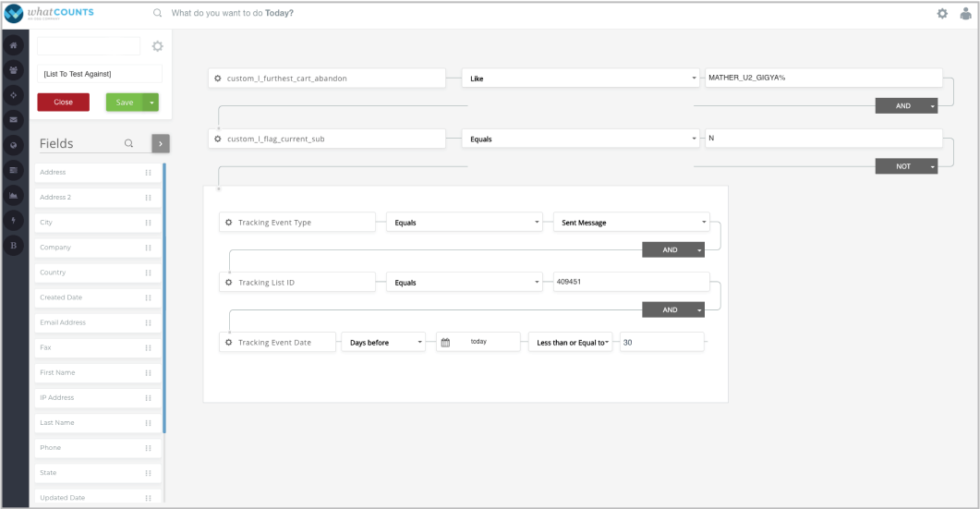Open the reports chart icon in sidebar

tap(14, 195)
